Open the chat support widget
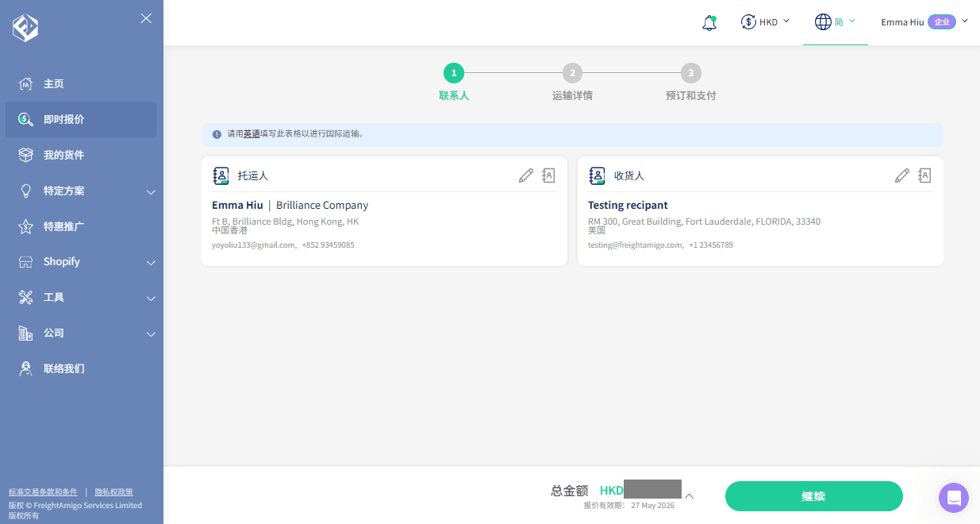The height and width of the screenshot is (524, 980). coord(954,498)
